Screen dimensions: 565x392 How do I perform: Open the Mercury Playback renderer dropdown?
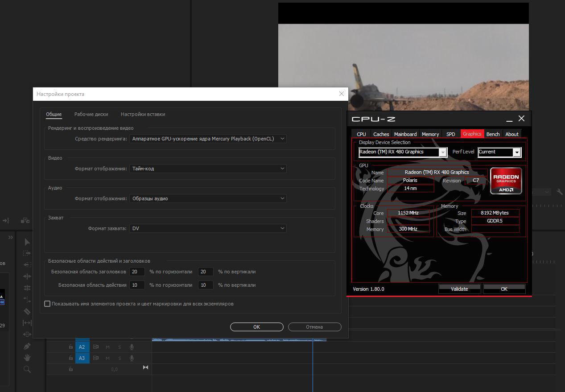[208, 139]
